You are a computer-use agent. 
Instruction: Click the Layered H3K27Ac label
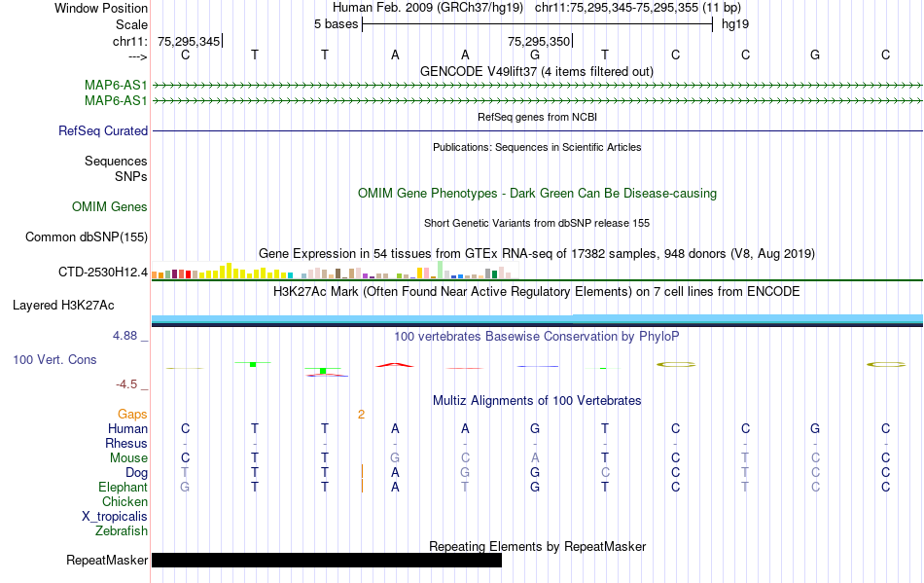pyautogui.click(x=63, y=306)
